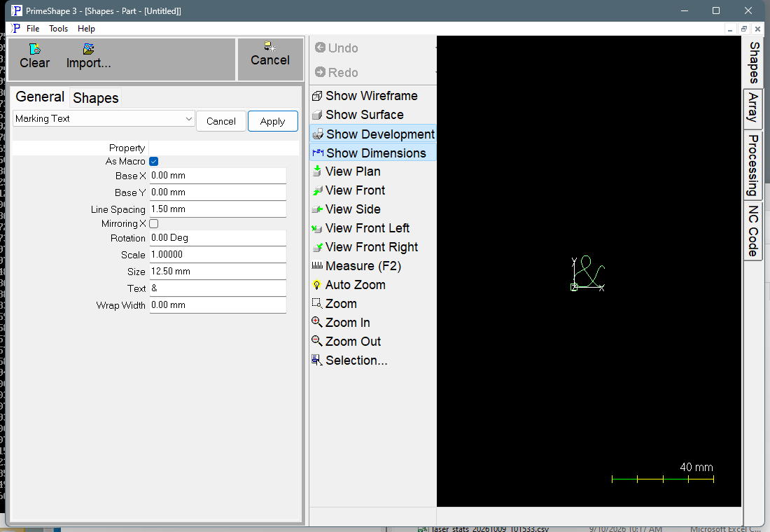Close the inner document window
Image resolution: width=770 pixels, height=532 pixels.
(757, 29)
